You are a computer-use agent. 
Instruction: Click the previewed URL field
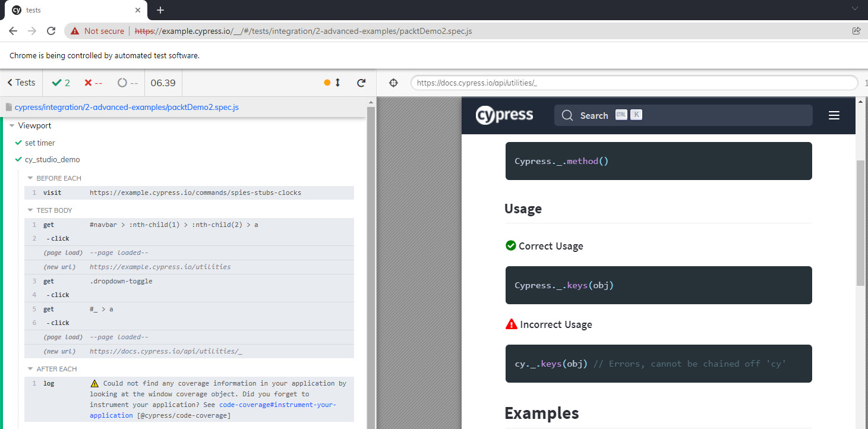coord(634,83)
